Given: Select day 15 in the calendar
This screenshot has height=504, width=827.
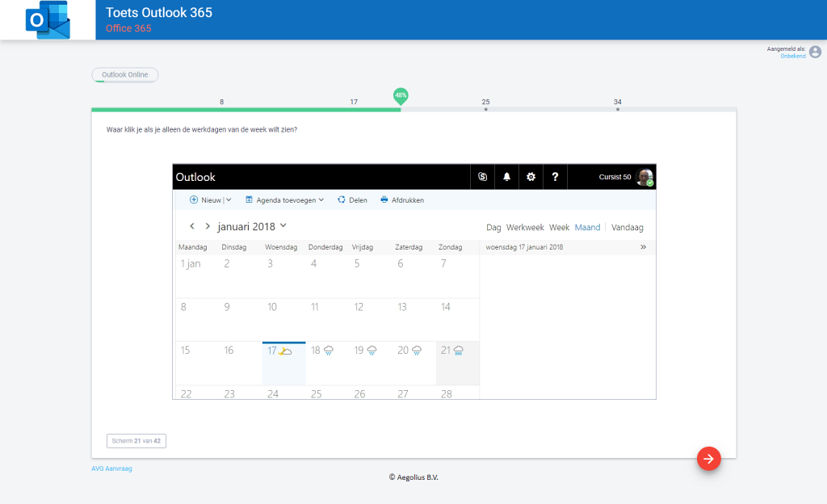Looking at the screenshot, I should [185, 350].
